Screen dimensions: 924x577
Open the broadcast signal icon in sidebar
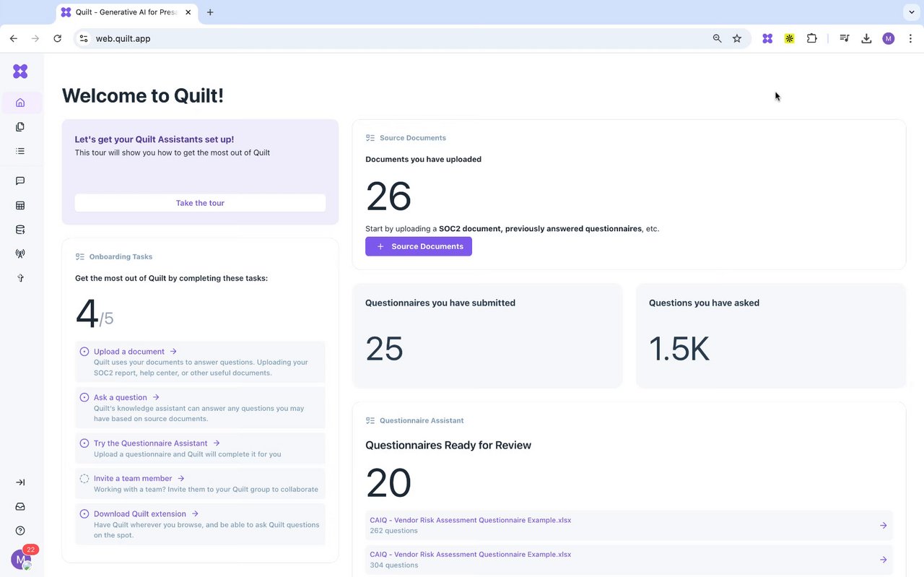pos(20,254)
